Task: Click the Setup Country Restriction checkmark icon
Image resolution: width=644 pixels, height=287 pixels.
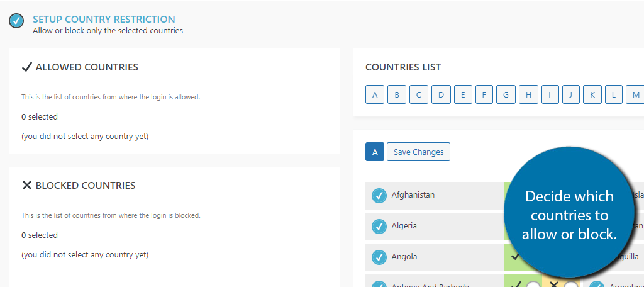Action: click(16, 21)
